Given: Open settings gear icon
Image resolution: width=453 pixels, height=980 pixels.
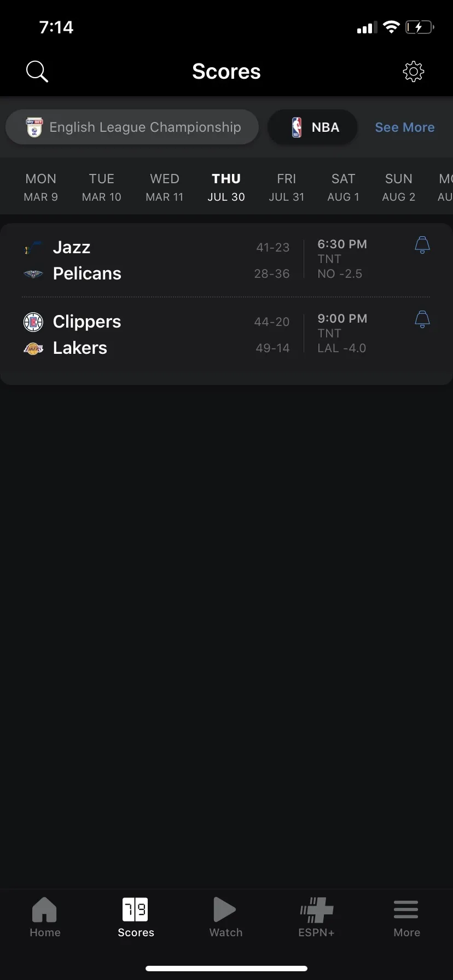Looking at the screenshot, I should point(414,72).
